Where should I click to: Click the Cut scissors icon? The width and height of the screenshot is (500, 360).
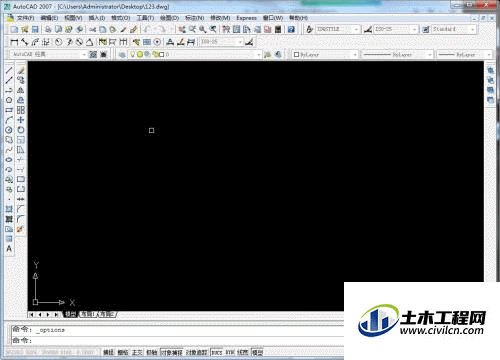(92, 29)
